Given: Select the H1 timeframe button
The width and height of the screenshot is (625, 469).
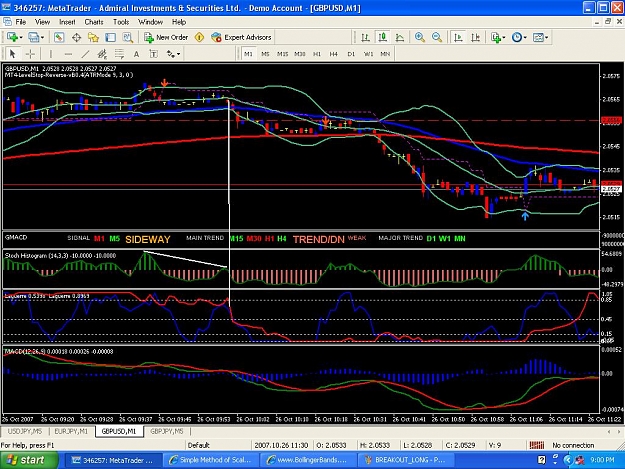Looking at the screenshot, I should pos(317,54).
